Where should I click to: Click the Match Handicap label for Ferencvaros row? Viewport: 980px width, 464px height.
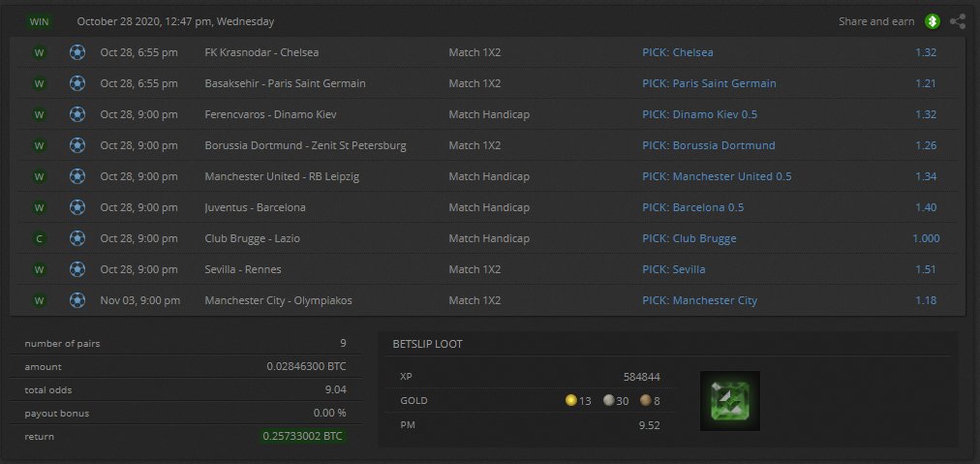coord(489,114)
